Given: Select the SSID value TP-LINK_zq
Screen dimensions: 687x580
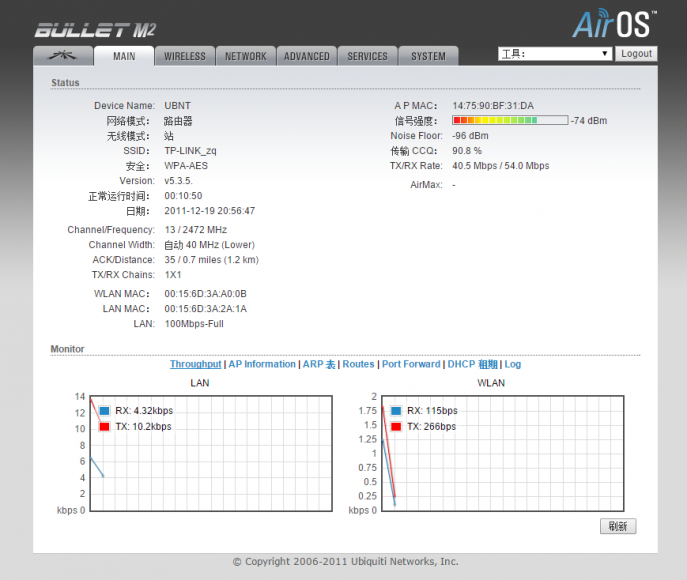Looking at the screenshot, I should tap(190, 151).
